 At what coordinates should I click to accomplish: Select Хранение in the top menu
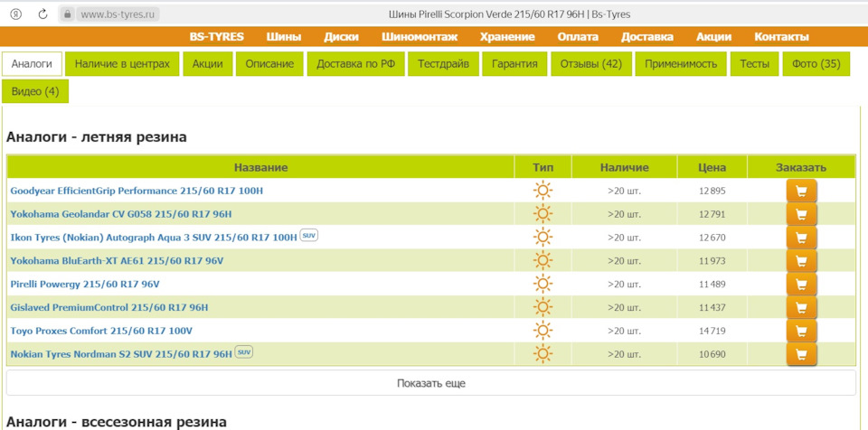507,37
